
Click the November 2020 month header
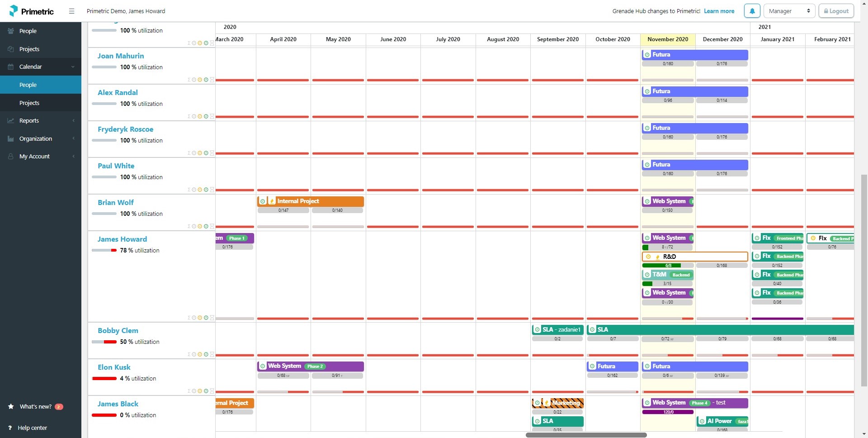click(668, 39)
